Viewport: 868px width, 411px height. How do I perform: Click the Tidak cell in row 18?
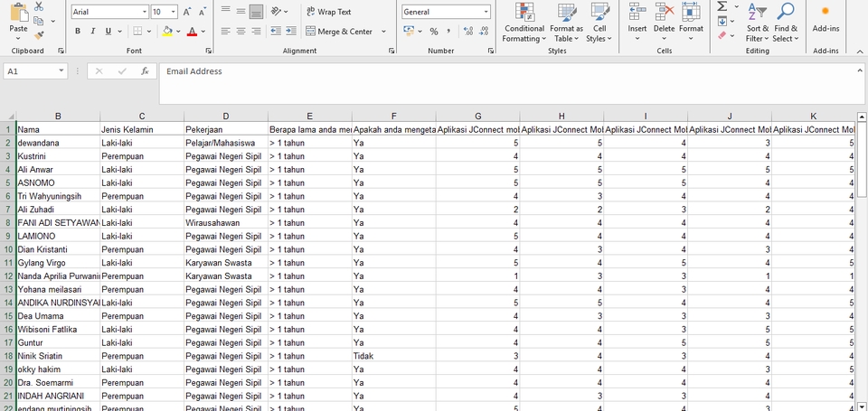[393, 356]
